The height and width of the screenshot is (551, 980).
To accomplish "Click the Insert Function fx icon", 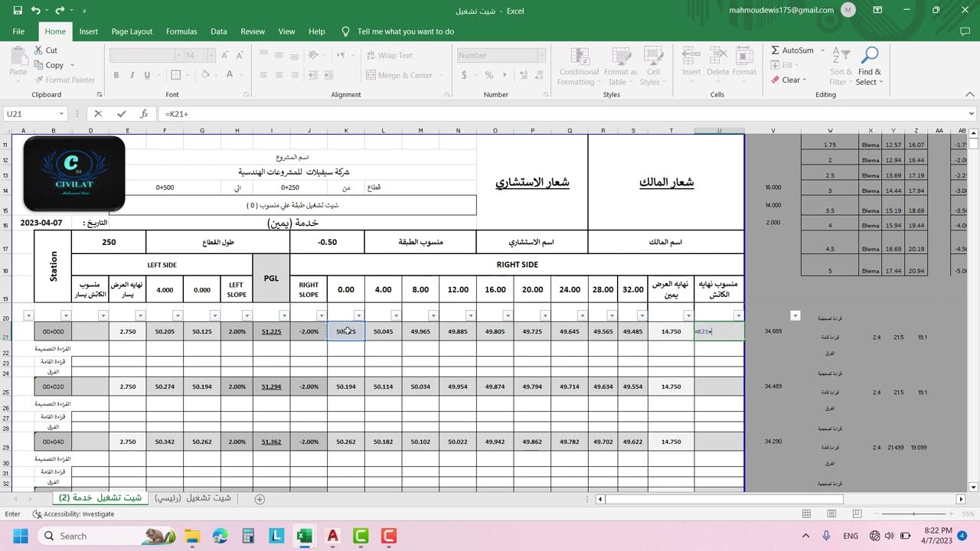I will (144, 114).
